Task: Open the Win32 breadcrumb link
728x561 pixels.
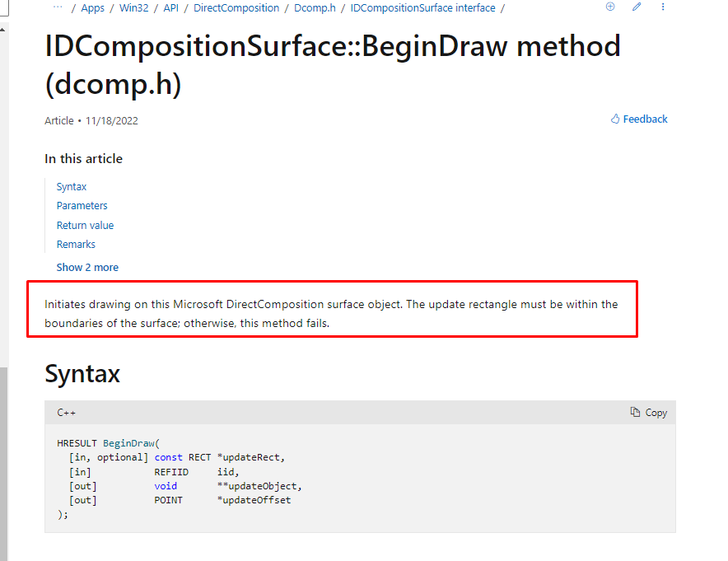Action: (133, 8)
